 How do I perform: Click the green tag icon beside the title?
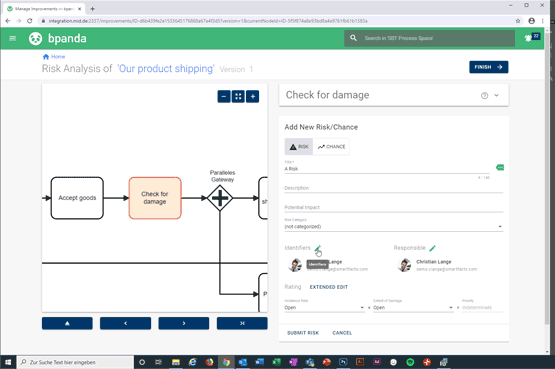[x=500, y=167]
